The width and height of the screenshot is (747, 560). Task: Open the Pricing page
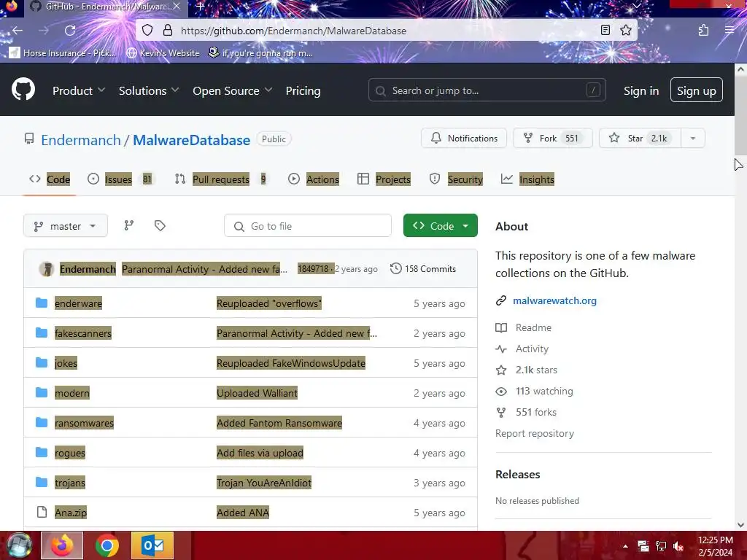pyautogui.click(x=303, y=90)
